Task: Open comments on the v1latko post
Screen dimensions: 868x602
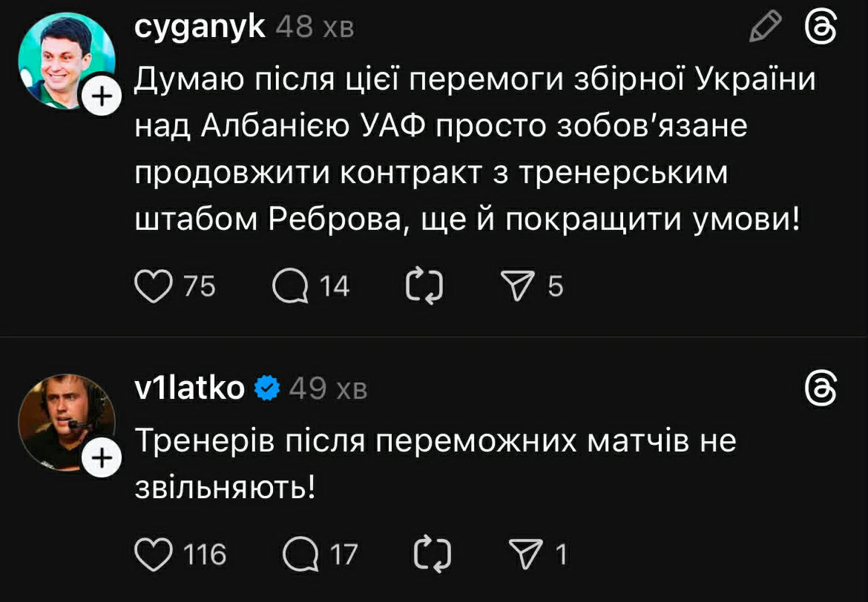Action: (x=300, y=554)
